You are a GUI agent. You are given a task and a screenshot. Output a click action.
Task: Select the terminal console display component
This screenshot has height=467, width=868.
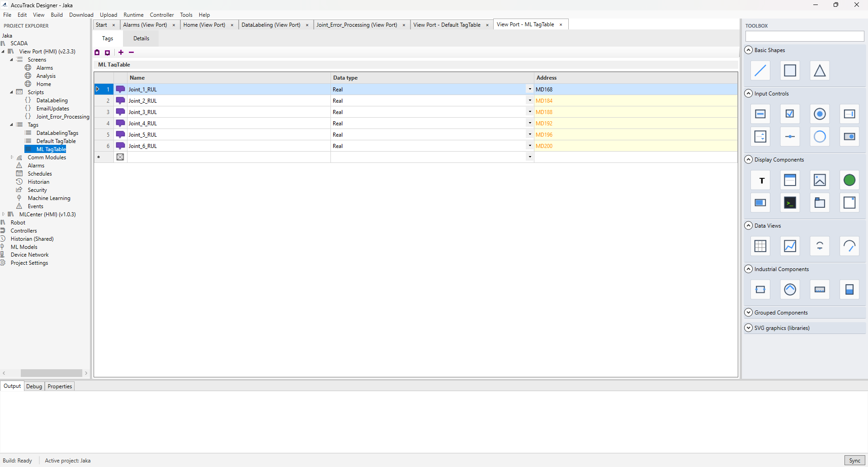pyautogui.click(x=790, y=203)
